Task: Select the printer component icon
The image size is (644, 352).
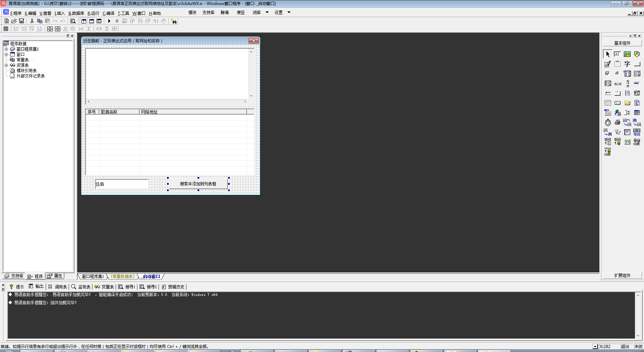Action: (x=617, y=123)
